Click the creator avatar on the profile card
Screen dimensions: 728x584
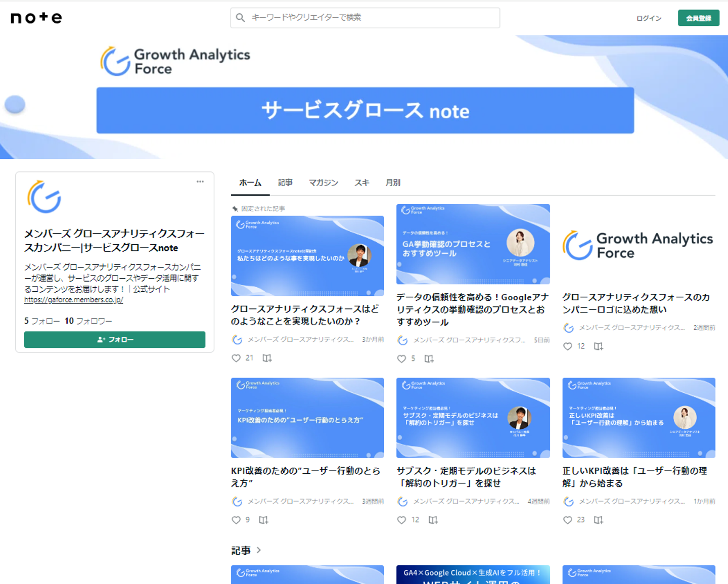pos(44,197)
